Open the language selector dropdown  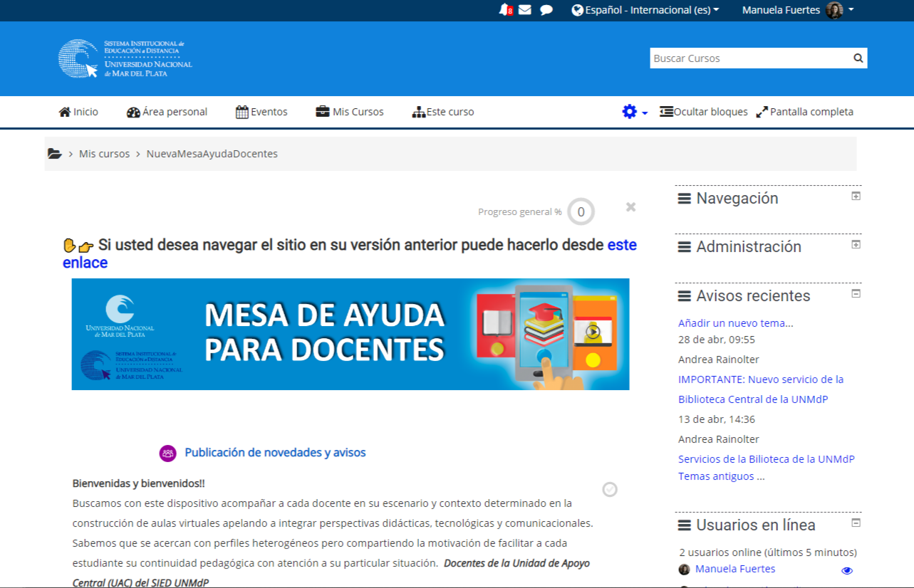tap(645, 10)
